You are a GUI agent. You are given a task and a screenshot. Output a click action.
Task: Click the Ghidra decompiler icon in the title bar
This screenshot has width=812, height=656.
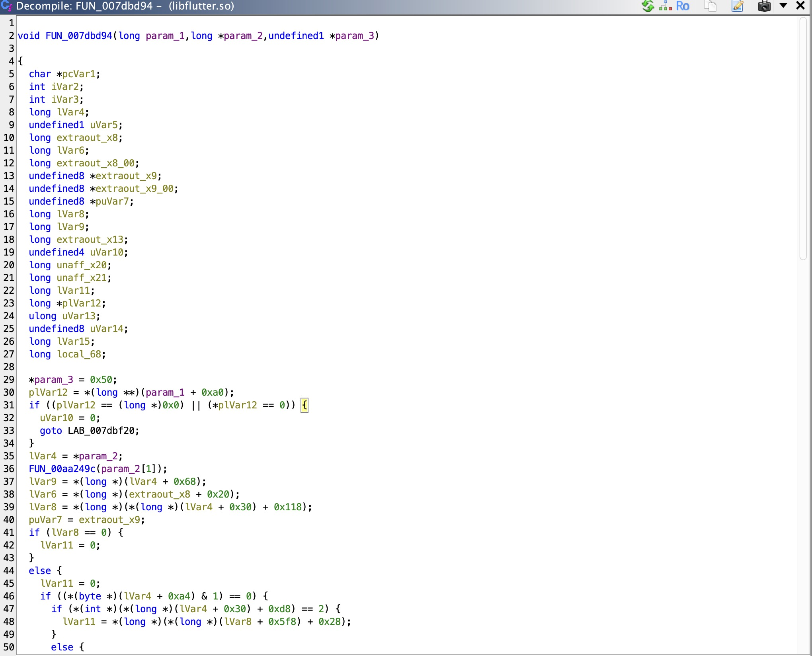pyautogui.click(x=6, y=6)
